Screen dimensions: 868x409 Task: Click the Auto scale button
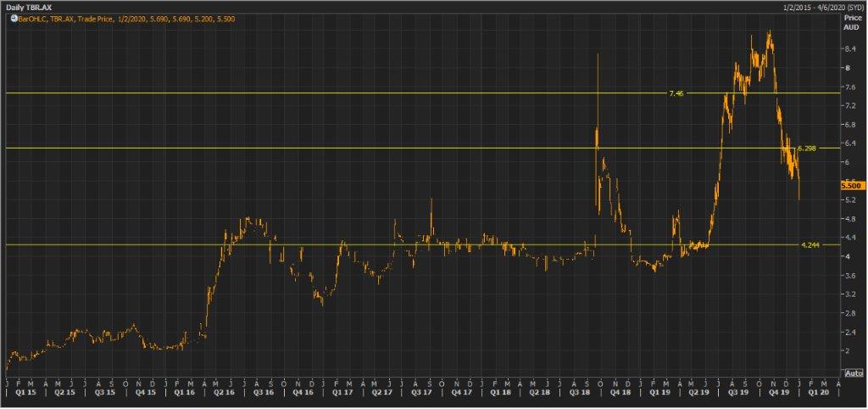pyautogui.click(x=853, y=373)
